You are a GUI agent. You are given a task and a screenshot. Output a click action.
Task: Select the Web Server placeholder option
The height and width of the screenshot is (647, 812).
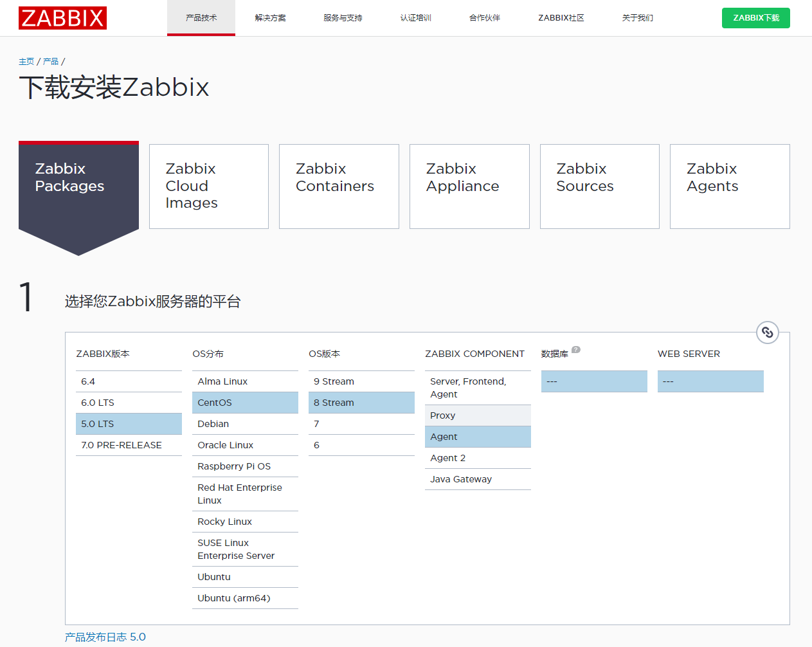pos(710,381)
